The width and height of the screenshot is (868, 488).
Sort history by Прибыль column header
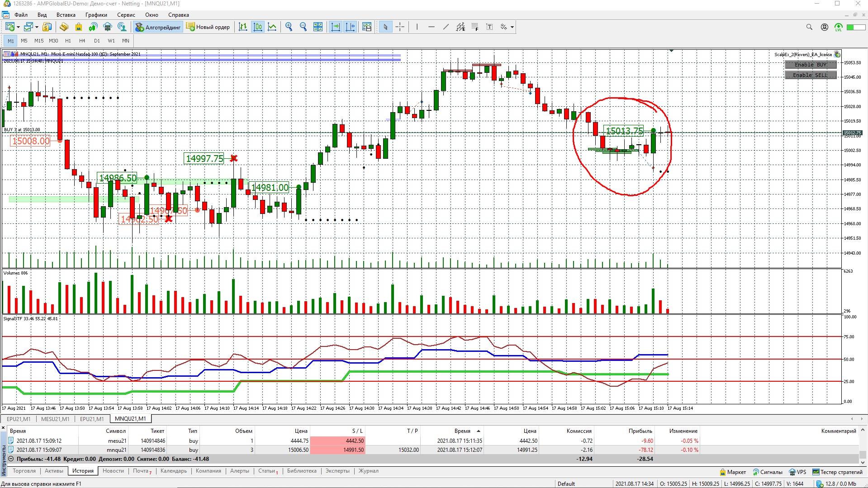[640, 431]
